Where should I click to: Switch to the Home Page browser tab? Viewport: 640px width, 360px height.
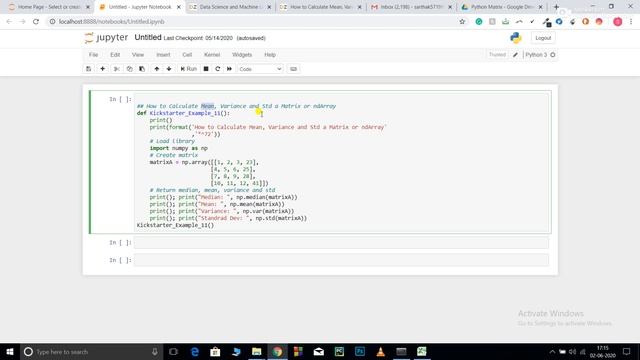point(48,7)
